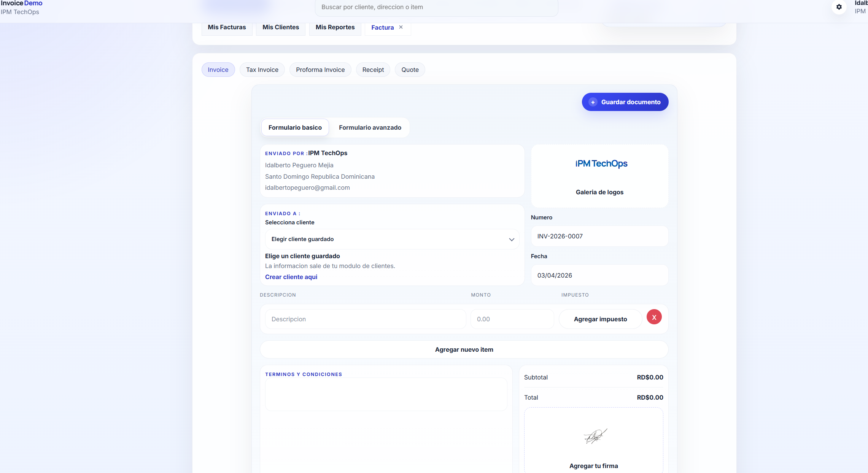Click the Crear cliente aqui link
The width and height of the screenshot is (868, 473).
(291, 277)
